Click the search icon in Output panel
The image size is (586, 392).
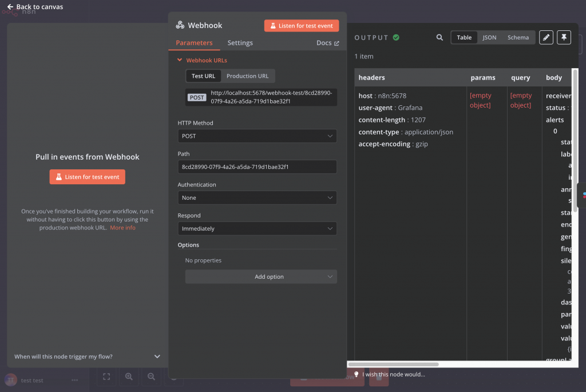pos(439,37)
